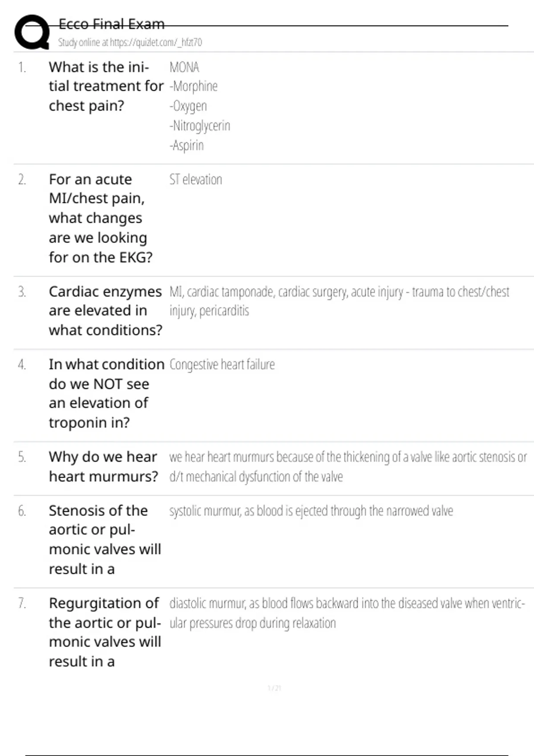
Task: Select the heart murmurs question
Action: (x=103, y=466)
